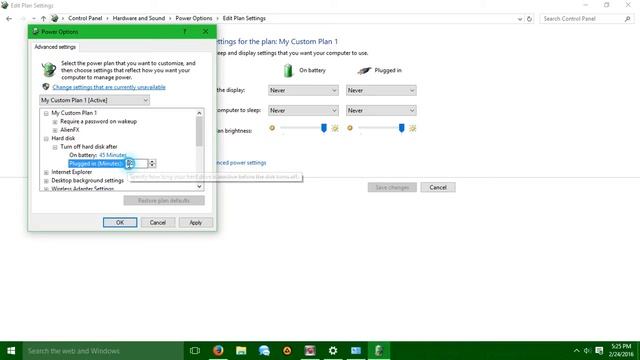Screen dimensions: 640x360
Task: Select the Advanced settings tab
Action: pos(55,47)
